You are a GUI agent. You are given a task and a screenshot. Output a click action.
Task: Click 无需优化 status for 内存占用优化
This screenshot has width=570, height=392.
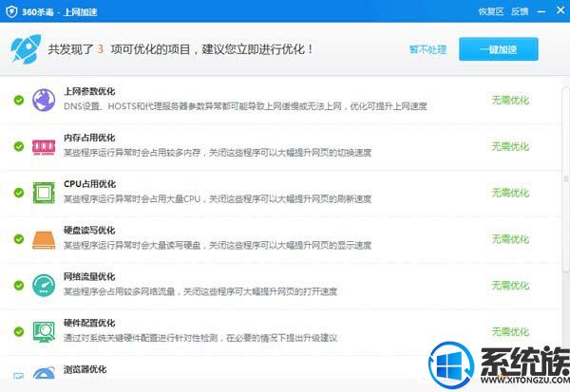click(x=510, y=146)
